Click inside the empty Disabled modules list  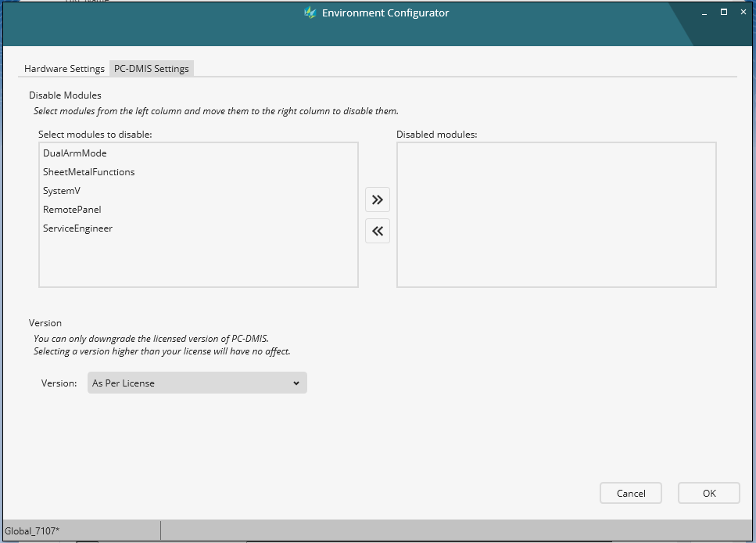pyautogui.click(x=556, y=214)
